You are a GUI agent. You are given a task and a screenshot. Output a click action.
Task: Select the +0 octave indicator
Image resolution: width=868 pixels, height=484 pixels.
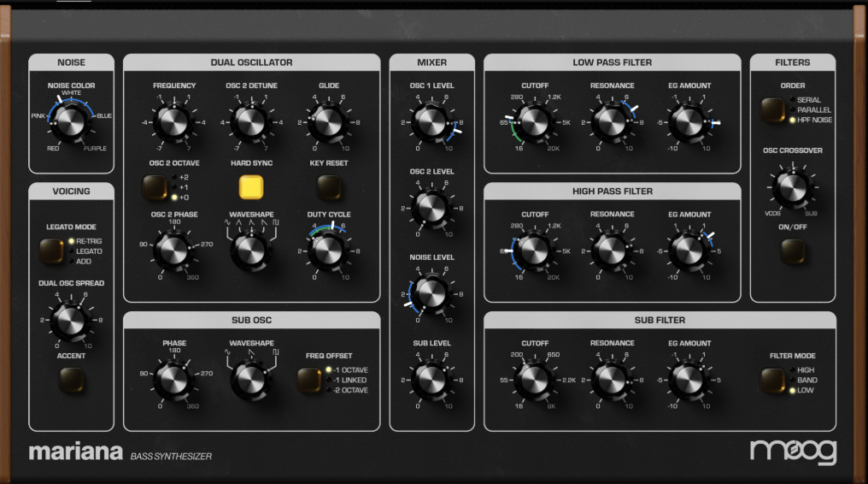pyautogui.click(x=180, y=198)
